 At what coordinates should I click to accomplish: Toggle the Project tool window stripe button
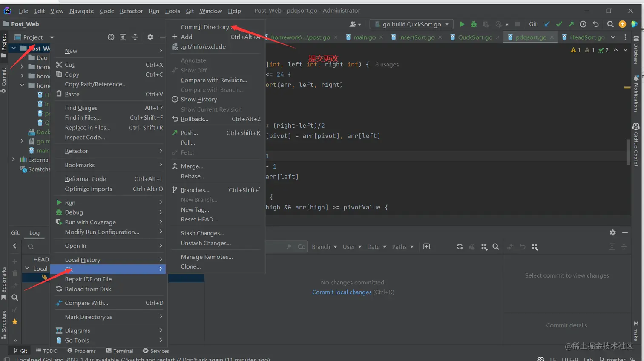(4, 46)
